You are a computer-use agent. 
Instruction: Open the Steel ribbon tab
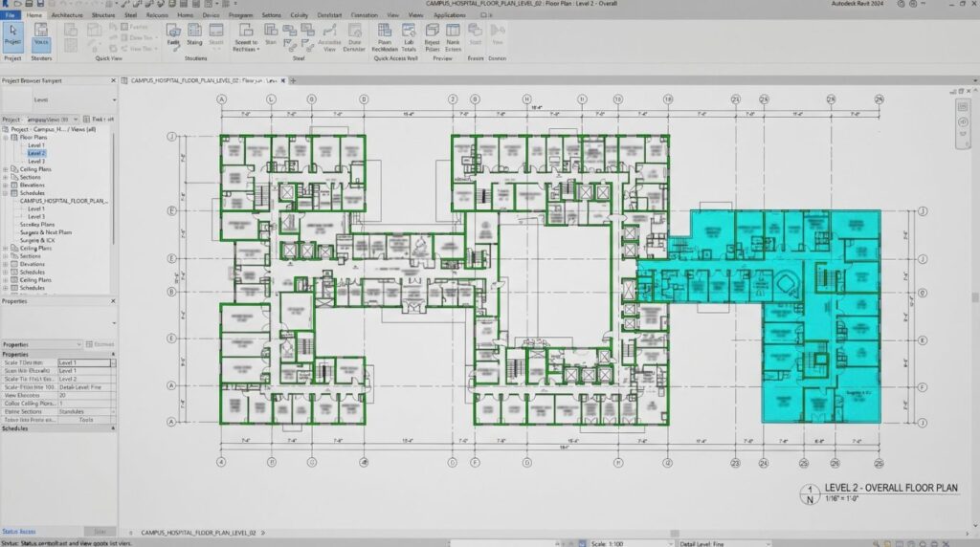click(130, 15)
